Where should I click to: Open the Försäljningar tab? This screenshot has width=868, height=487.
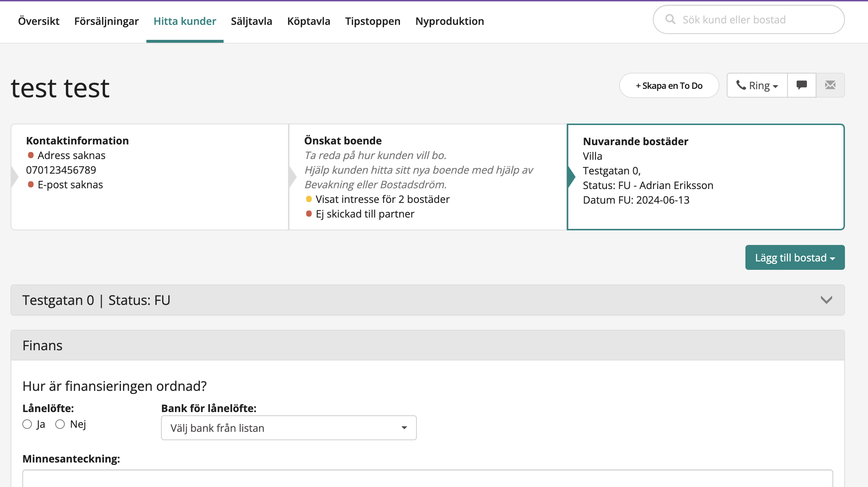106,21
